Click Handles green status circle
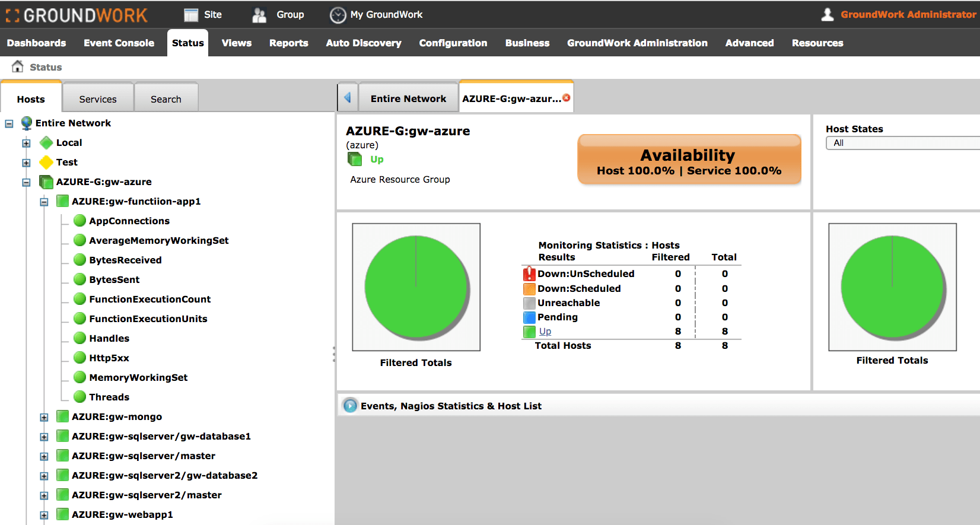The width and height of the screenshot is (980, 525). click(79, 338)
